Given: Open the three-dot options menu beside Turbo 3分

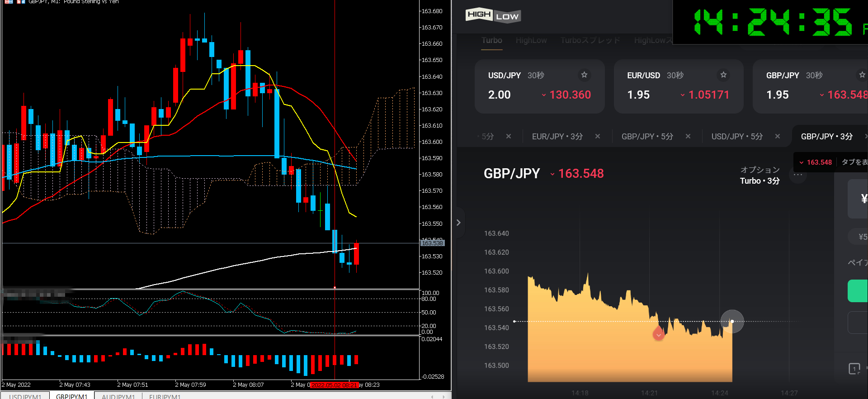Looking at the screenshot, I should tap(798, 175).
